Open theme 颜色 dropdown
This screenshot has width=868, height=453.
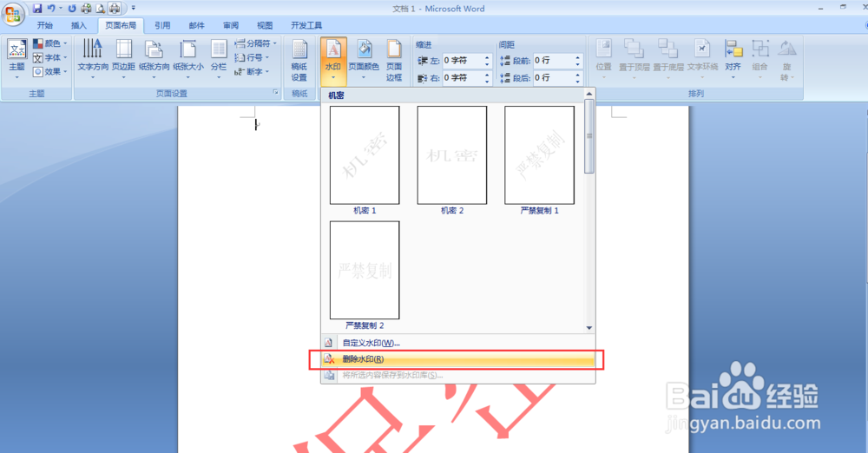pyautogui.click(x=50, y=43)
